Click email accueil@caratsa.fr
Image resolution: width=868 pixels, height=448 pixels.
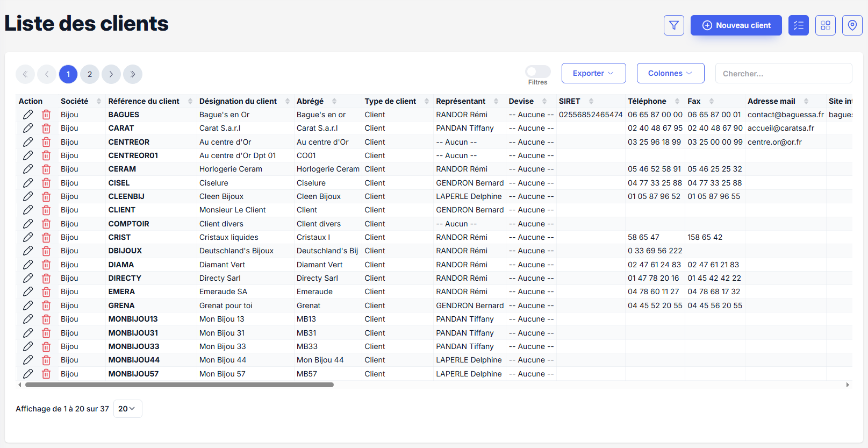(x=780, y=128)
